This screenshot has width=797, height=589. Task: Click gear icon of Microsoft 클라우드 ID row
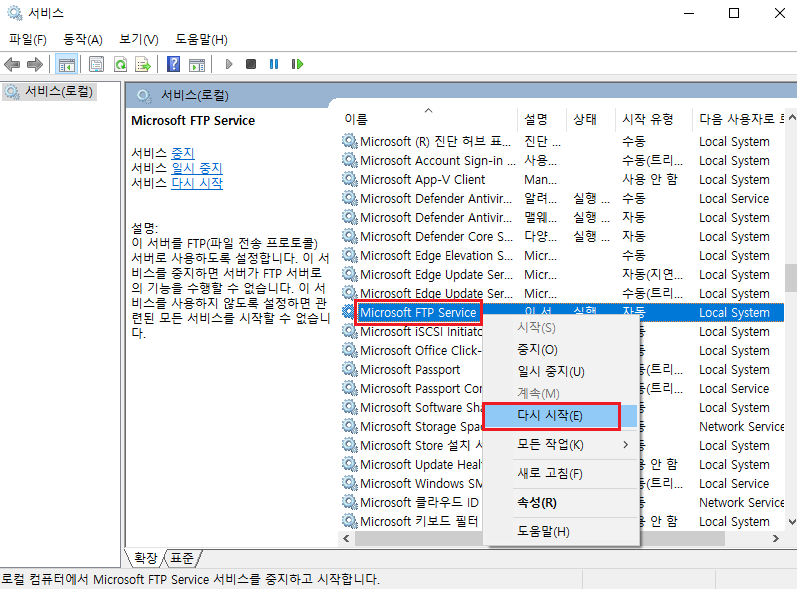[x=349, y=502]
